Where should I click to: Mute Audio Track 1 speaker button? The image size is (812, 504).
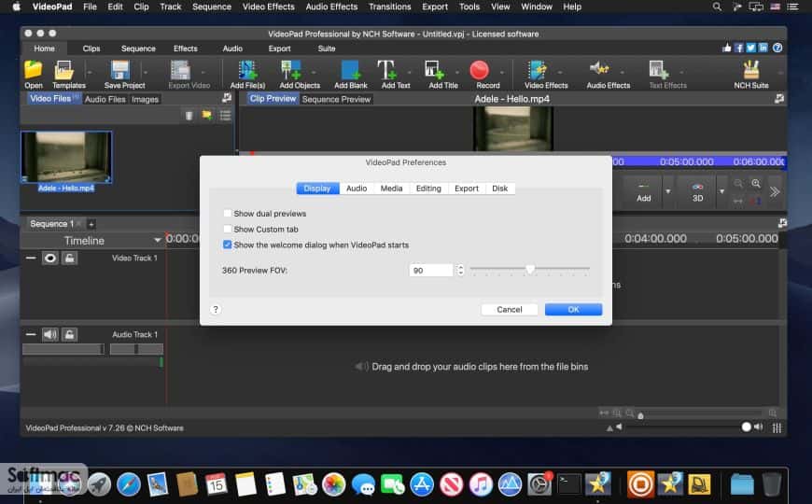(x=50, y=335)
